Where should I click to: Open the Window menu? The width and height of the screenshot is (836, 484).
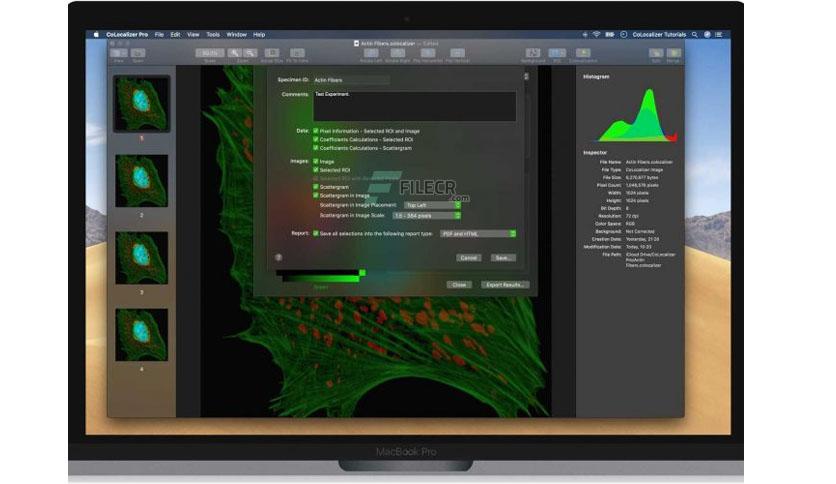236,35
